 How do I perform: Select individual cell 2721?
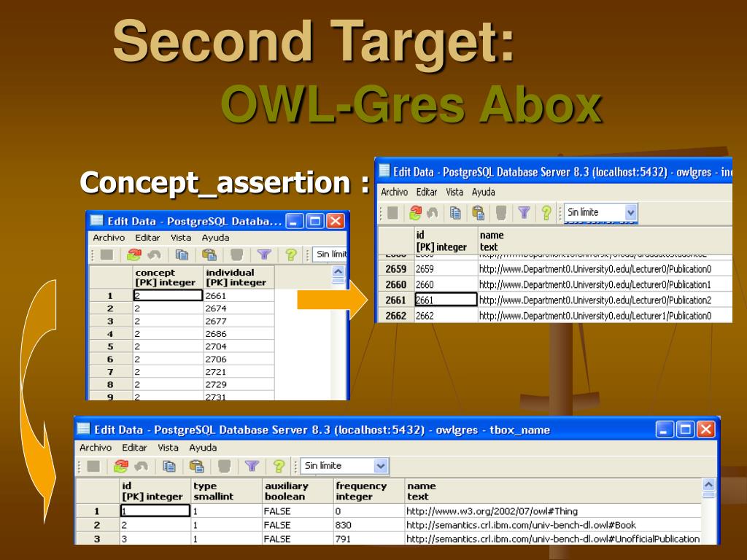point(239,372)
